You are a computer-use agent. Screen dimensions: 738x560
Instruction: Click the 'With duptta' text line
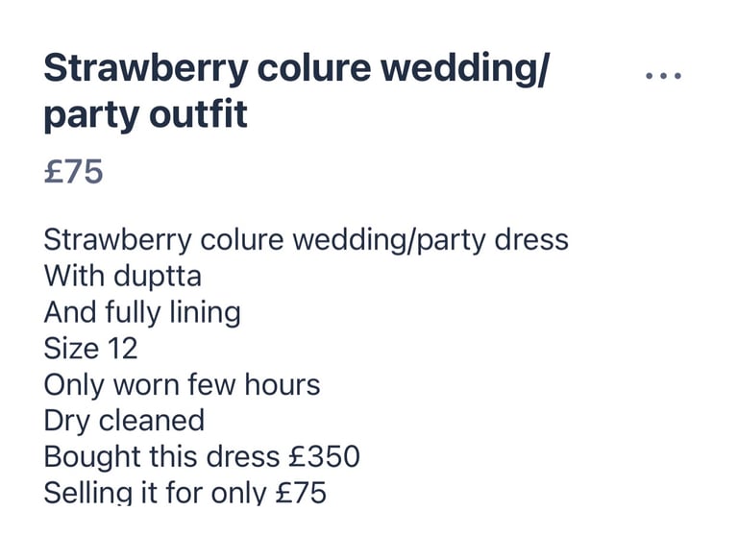click(123, 277)
